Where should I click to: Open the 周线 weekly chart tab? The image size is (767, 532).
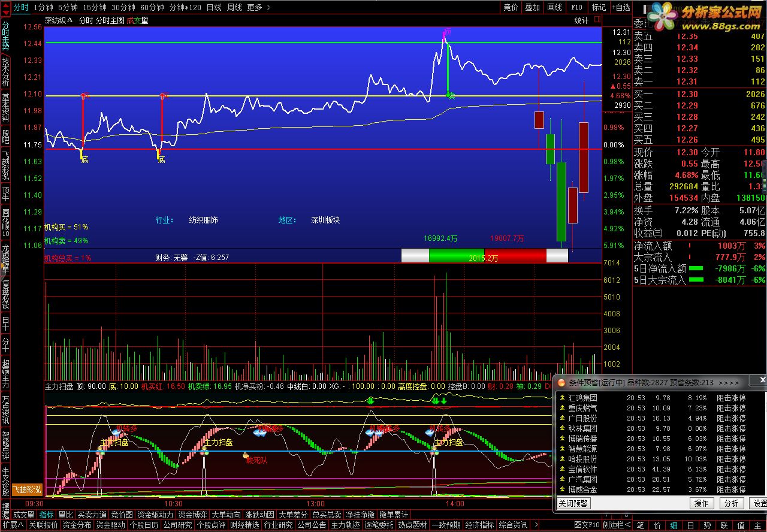pos(234,7)
